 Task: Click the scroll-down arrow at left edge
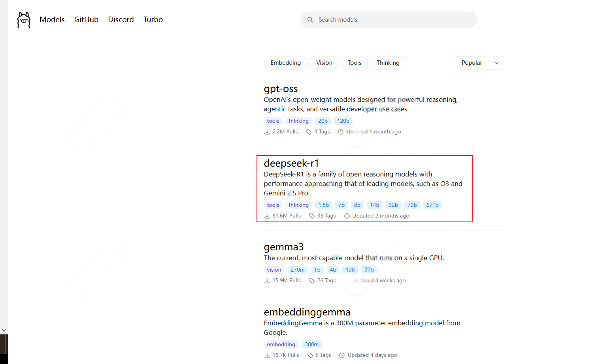(x=4, y=330)
